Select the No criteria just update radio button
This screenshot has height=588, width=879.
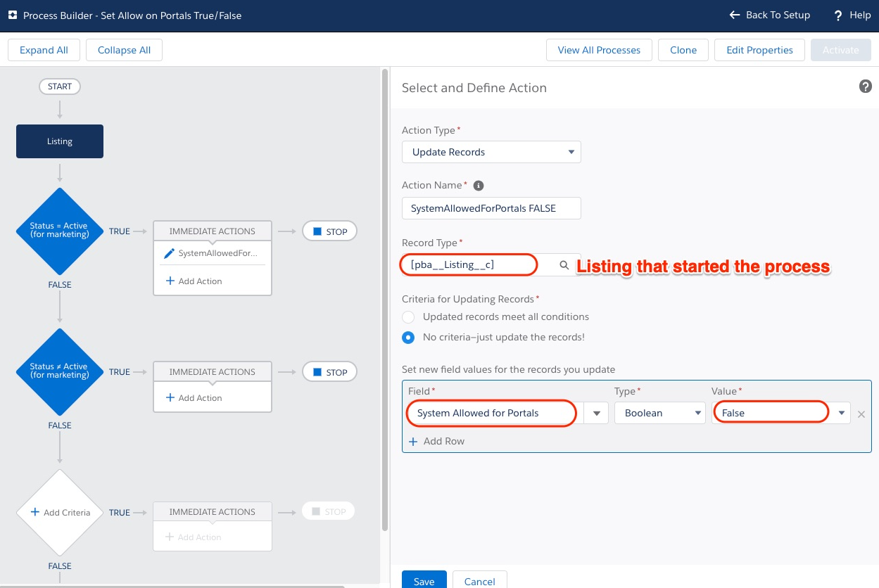click(x=408, y=338)
